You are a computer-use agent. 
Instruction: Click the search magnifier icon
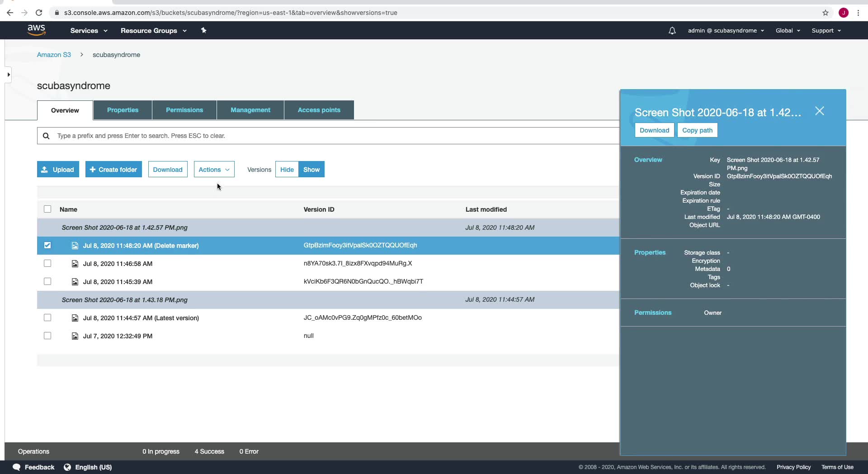[46, 136]
